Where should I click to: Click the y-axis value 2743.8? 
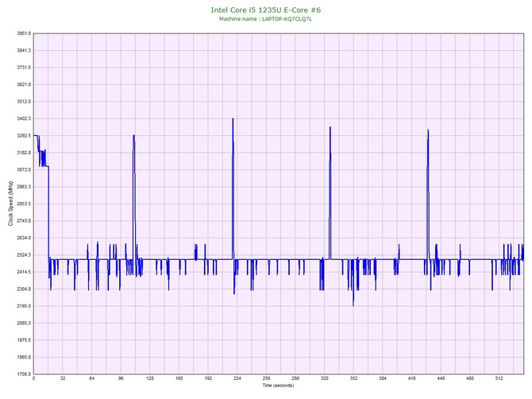click(x=24, y=221)
